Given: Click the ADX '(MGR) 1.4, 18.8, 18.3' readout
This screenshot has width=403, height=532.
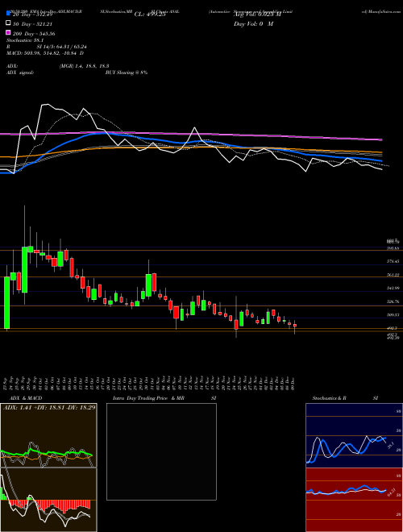Looking at the screenshot, I should pyautogui.click(x=84, y=66).
